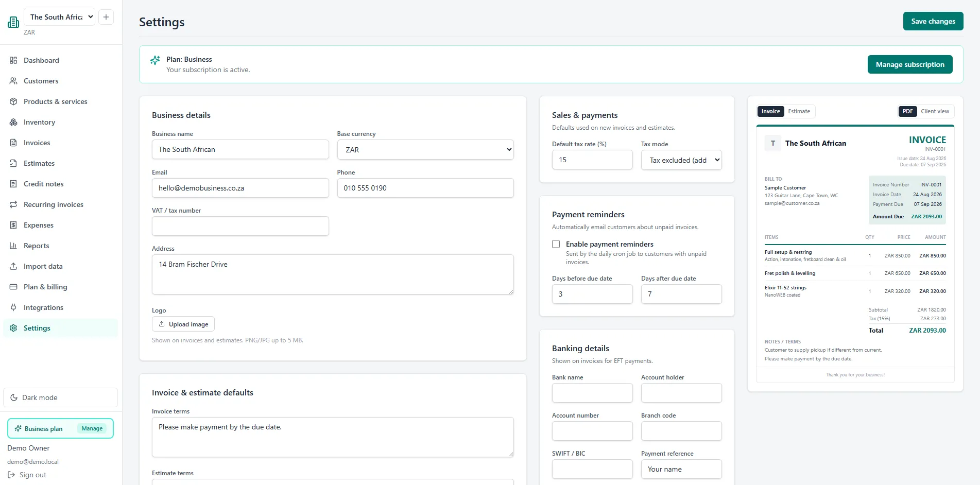980x485 pixels.
Task: Go to Recurring invoices page
Action: point(60,204)
